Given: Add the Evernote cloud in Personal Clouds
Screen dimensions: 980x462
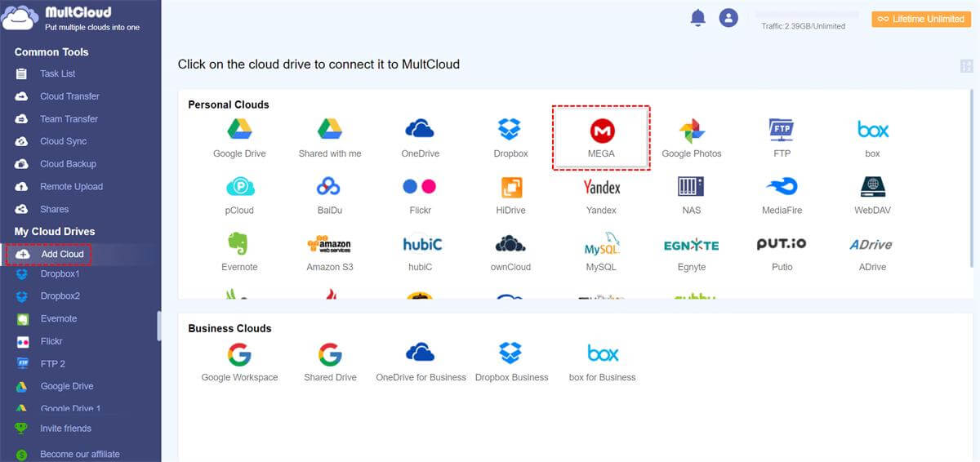Looking at the screenshot, I should pos(239,251).
